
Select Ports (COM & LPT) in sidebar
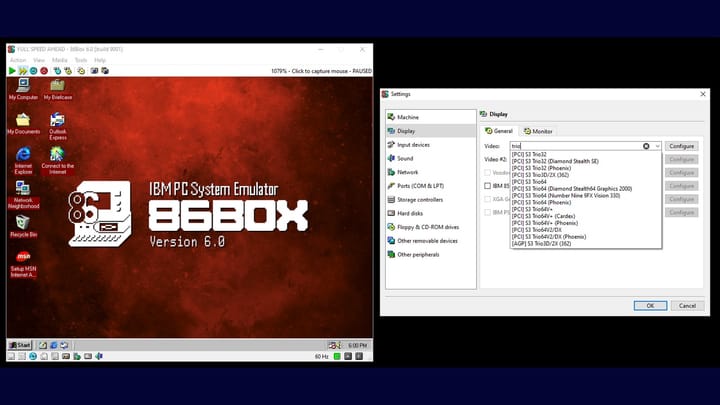[x=431, y=186]
